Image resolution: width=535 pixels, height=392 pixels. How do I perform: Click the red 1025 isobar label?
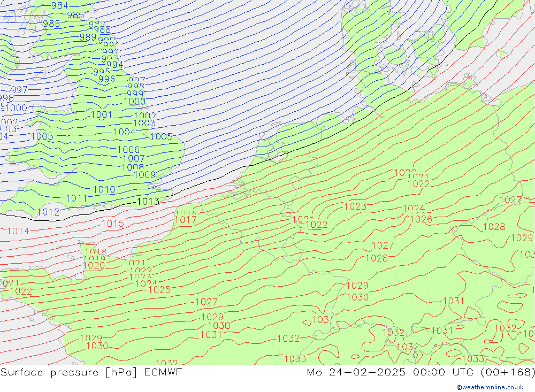point(159,290)
